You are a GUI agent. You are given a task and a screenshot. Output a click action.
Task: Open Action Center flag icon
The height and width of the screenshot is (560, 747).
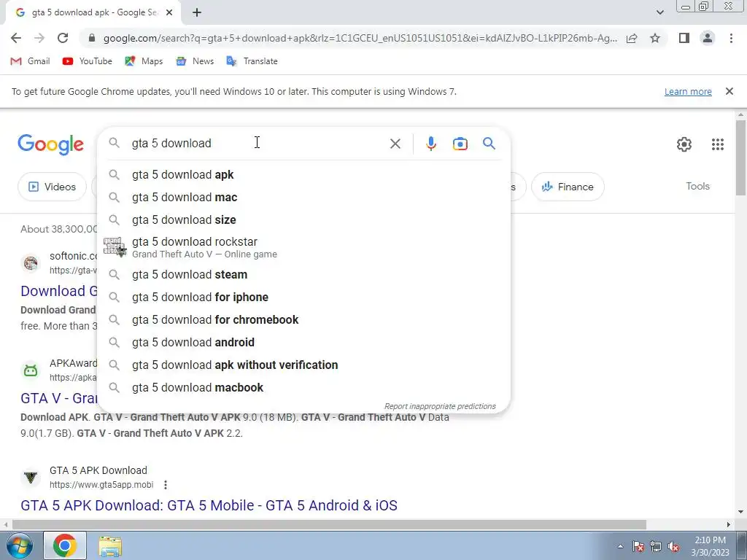click(x=638, y=546)
